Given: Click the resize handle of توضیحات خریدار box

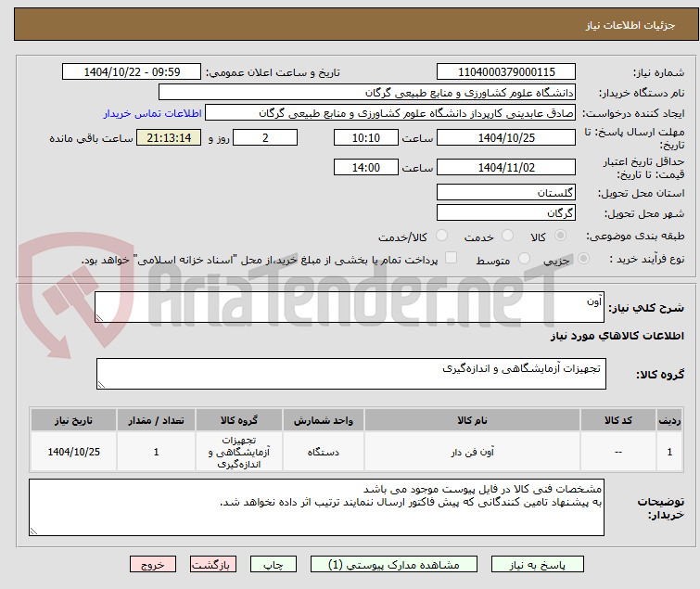Looking at the screenshot, I should tap(34, 531).
